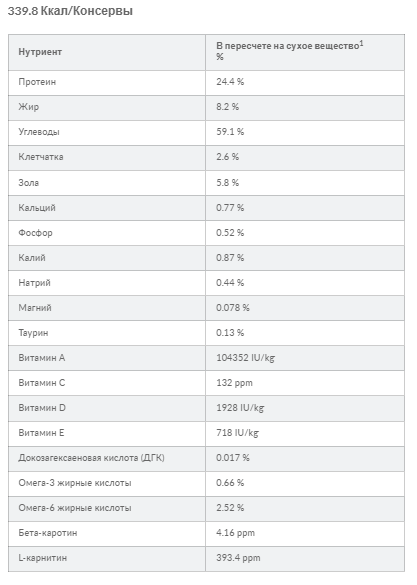Click the Докозагексаеновая кислота (ДГК) label
Image resolution: width=417 pixels, height=585 pixels.
91,458
